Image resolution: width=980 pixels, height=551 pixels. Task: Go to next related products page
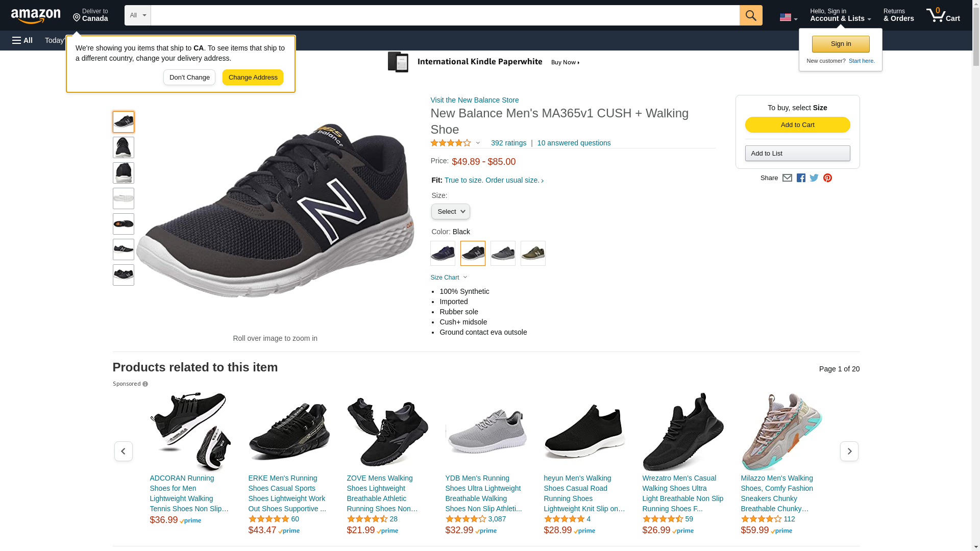849,452
